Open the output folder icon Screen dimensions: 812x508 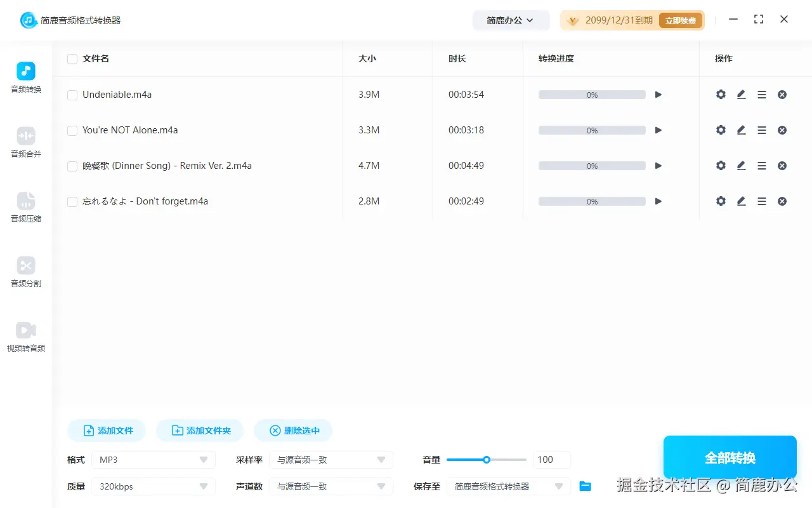(586, 486)
